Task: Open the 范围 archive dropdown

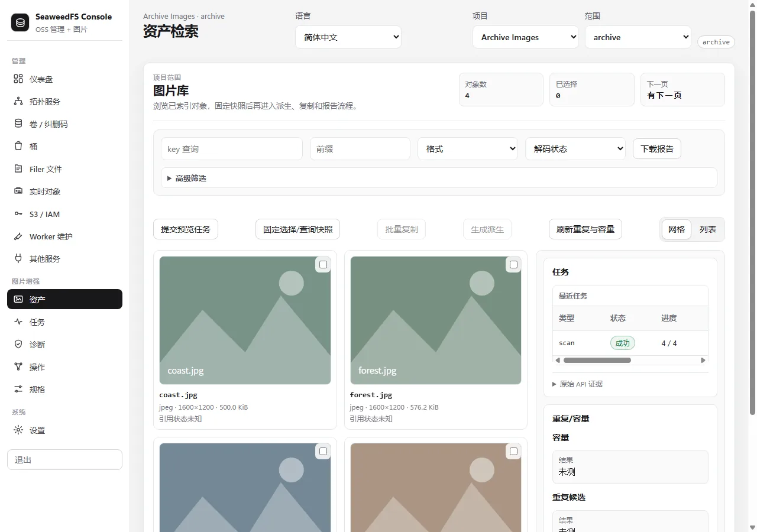Action: coord(638,37)
